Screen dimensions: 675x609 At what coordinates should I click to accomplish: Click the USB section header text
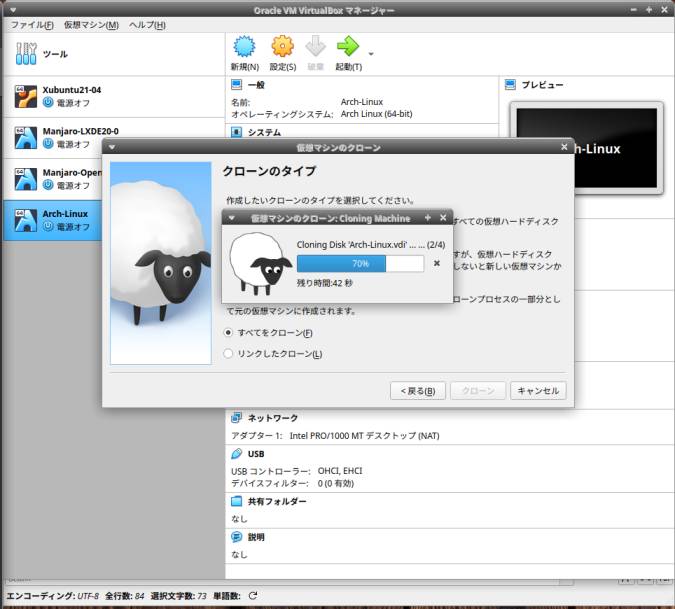coord(256,454)
